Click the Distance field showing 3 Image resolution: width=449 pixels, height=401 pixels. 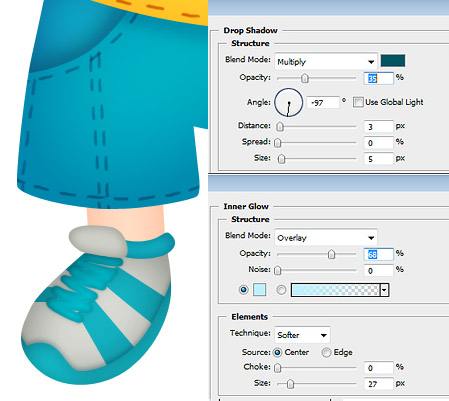point(378,126)
